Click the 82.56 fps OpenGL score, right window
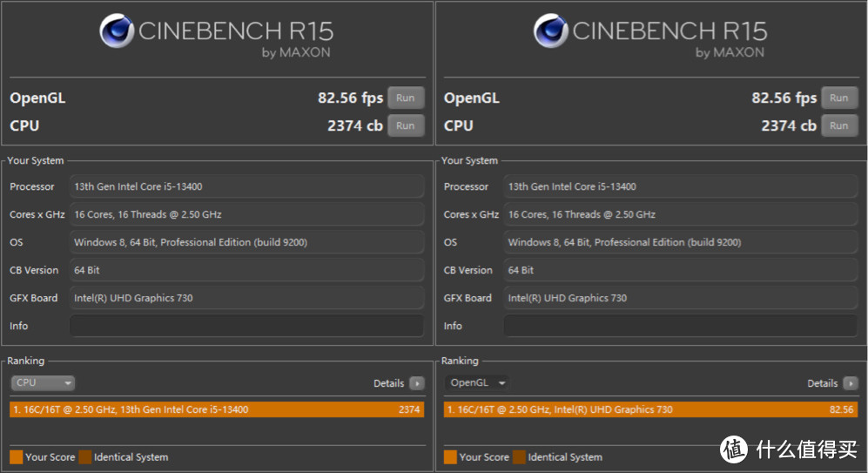Screen dimensions: 868x473 tap(784, 98)
